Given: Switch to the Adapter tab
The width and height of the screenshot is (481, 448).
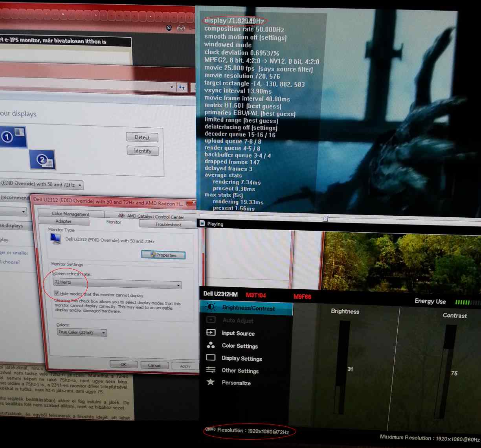Looking at the screenshot, I should 63,221.
